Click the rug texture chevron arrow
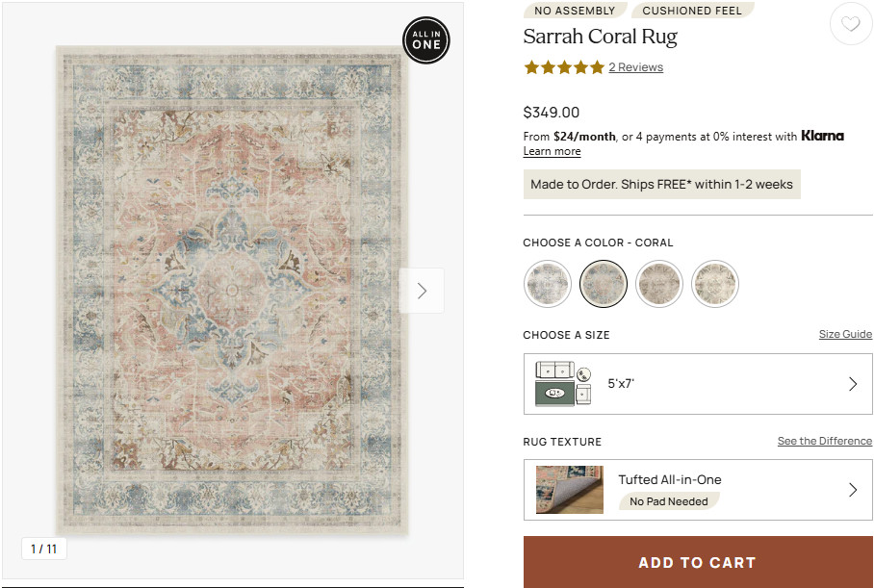Viewport: 874px width, 588px height. [x=853, y=490]
